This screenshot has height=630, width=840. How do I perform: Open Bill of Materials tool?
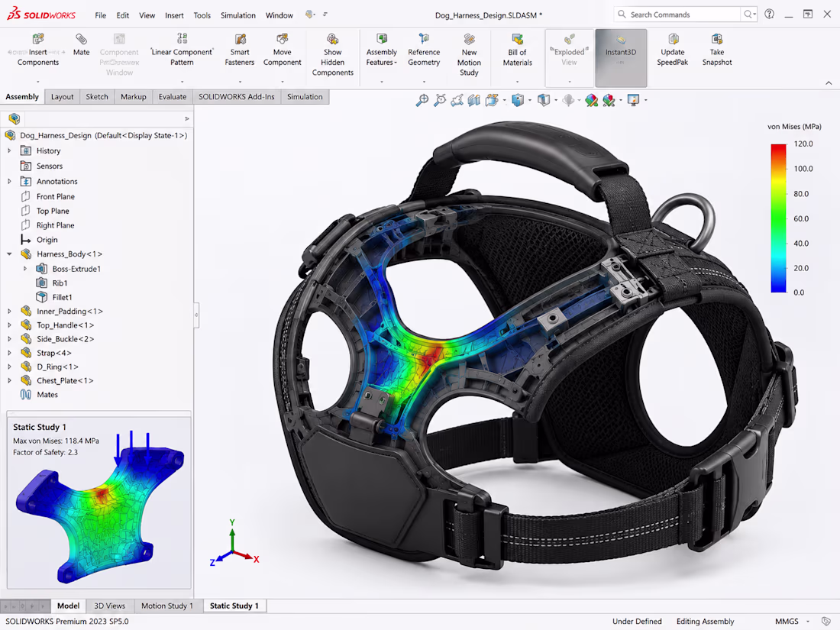pos(518,50)
